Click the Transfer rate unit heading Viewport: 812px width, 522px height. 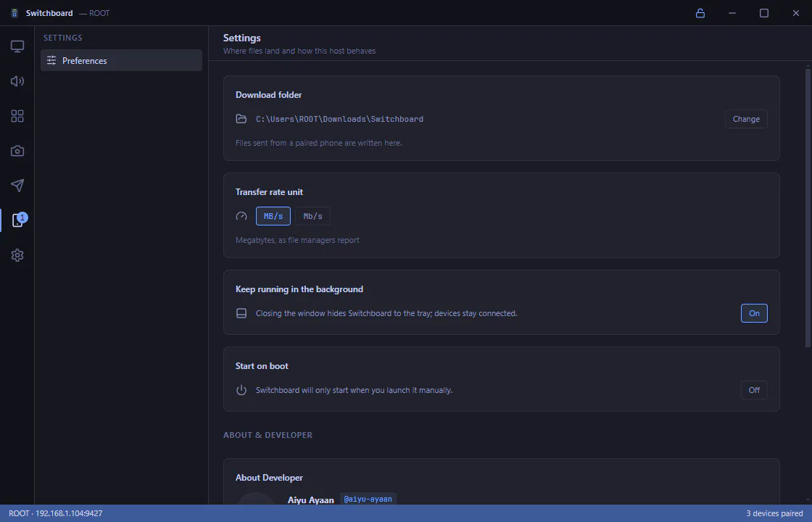point(269,192)
